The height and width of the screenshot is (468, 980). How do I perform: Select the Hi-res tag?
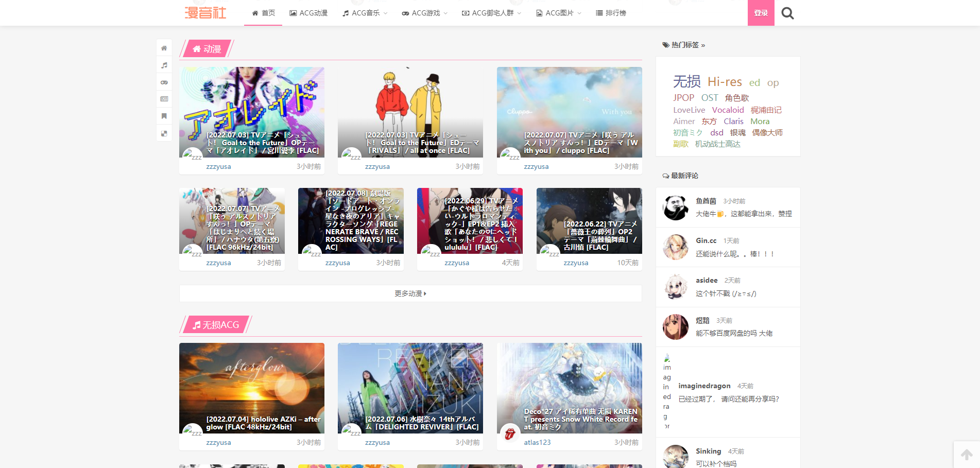[725, 82]
